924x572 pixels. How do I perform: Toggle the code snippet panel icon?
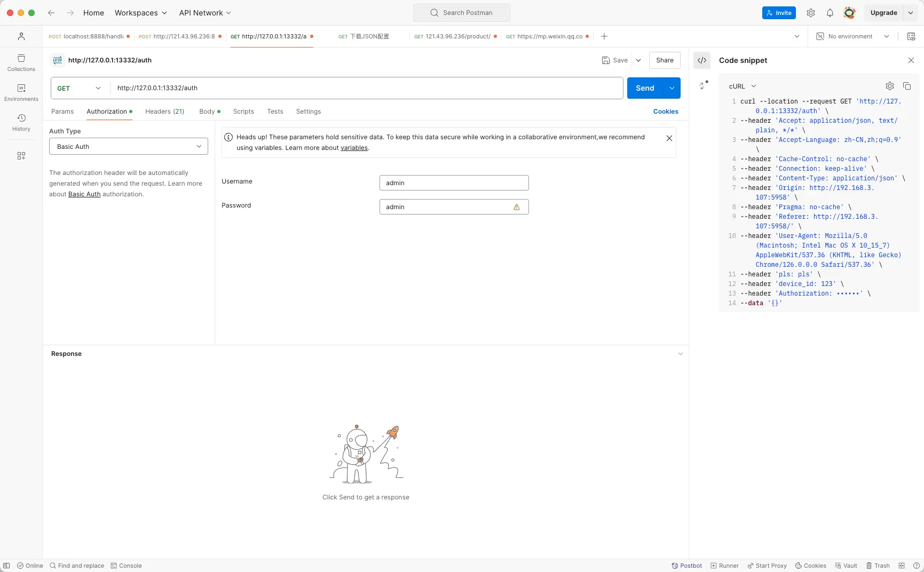tap(702, 60)
